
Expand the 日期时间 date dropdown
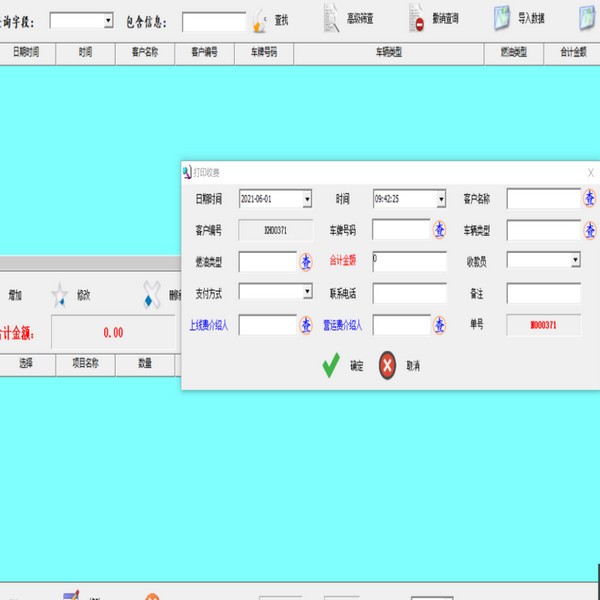pos(307,199)
